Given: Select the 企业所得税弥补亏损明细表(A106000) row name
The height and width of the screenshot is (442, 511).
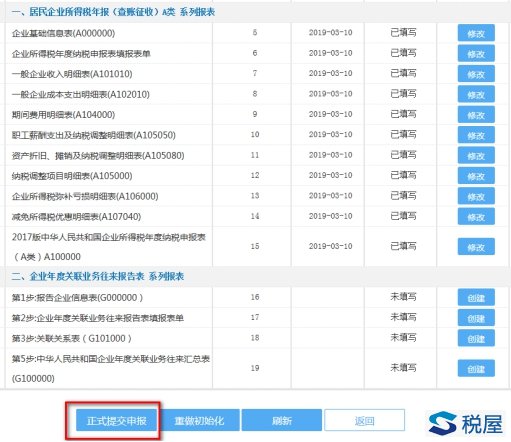Looking at the screenshot, I should 85,196.
